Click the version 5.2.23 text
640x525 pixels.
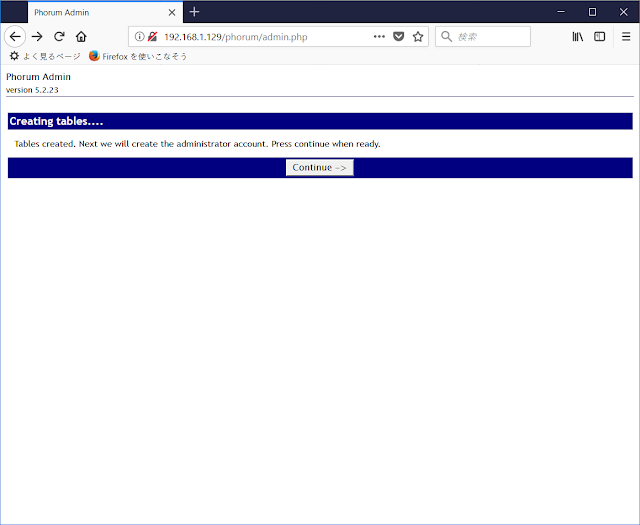[x=32, y=90]
